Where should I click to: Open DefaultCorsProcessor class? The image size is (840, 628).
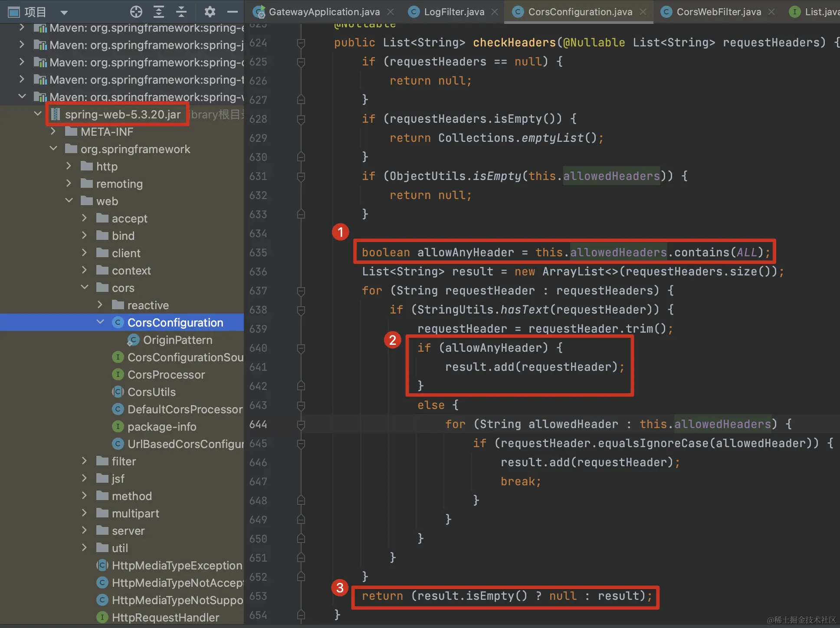[x=185, y=409]
